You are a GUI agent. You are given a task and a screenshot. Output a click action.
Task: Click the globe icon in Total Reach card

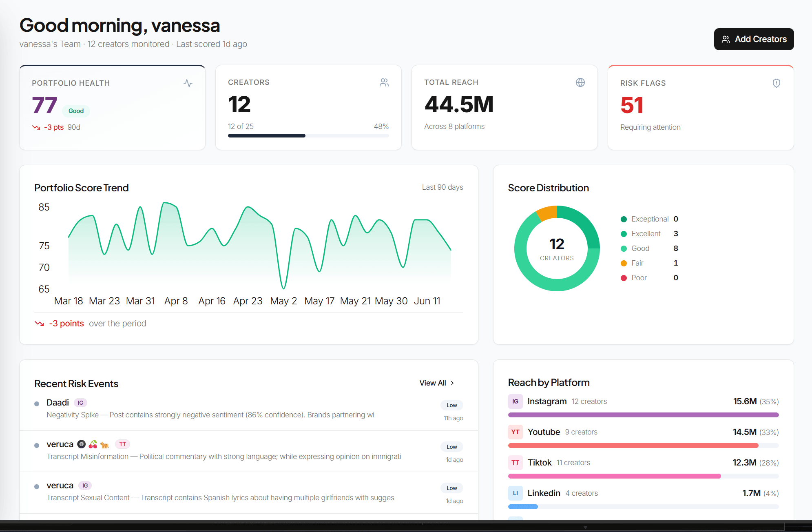coord(580,82)
